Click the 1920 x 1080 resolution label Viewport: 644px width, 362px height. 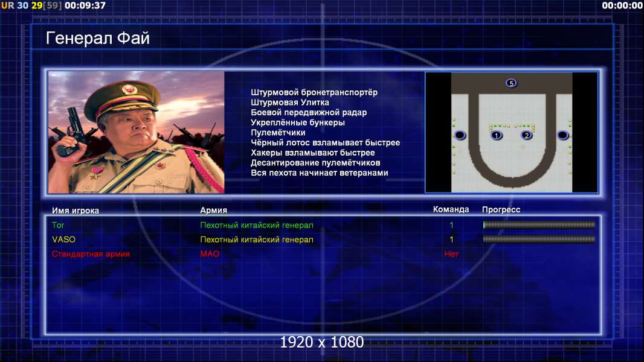(x=322, y=342)
